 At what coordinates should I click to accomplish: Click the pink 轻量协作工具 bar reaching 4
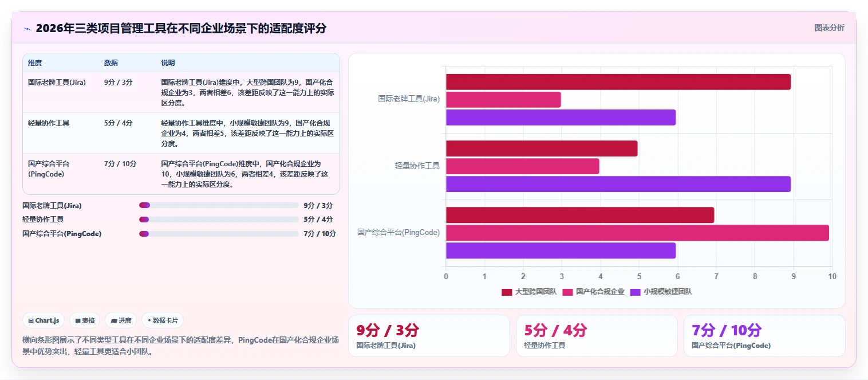pyautogui.click(x=522, y=166)
